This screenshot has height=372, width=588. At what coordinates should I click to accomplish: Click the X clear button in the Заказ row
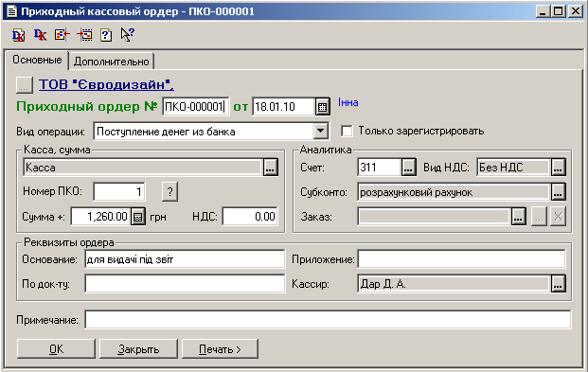tap(558, 217)
